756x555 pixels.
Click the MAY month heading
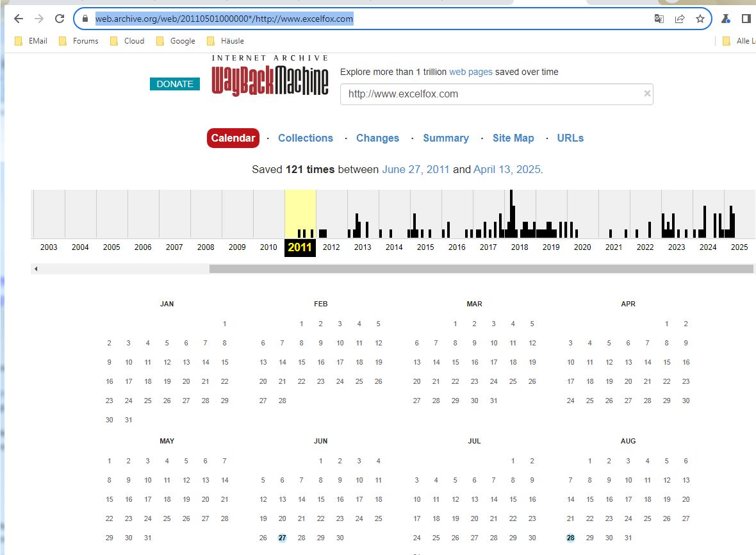pyautogui.click(x=167, y=441)
